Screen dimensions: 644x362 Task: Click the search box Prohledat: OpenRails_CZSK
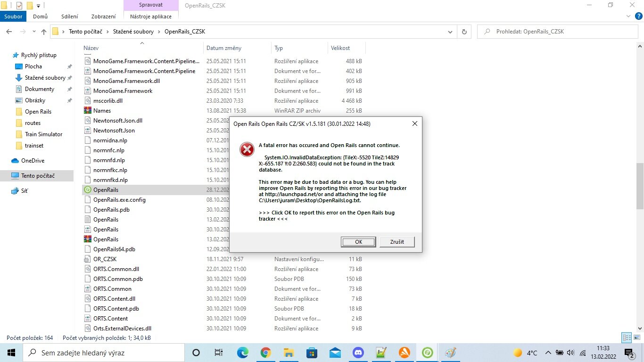click(558, 32)
